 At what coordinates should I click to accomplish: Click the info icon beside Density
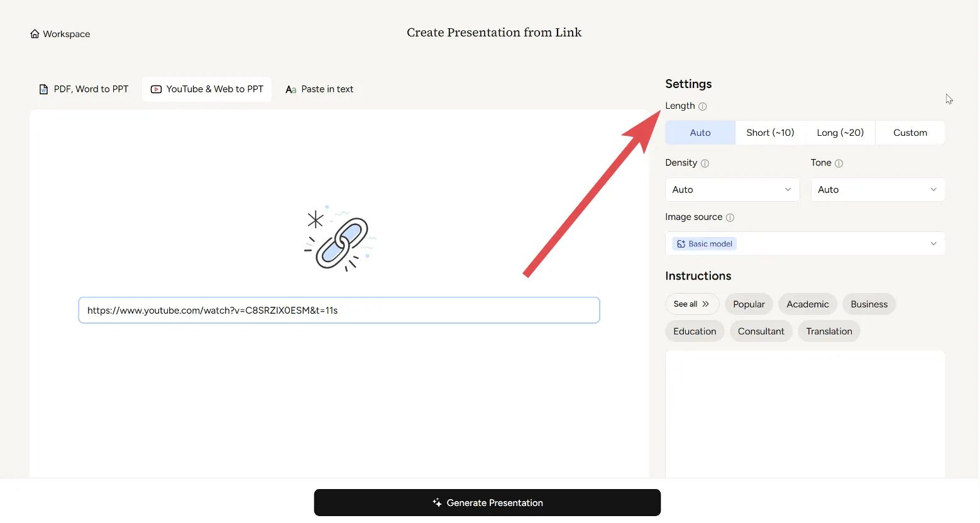[705, 163]
